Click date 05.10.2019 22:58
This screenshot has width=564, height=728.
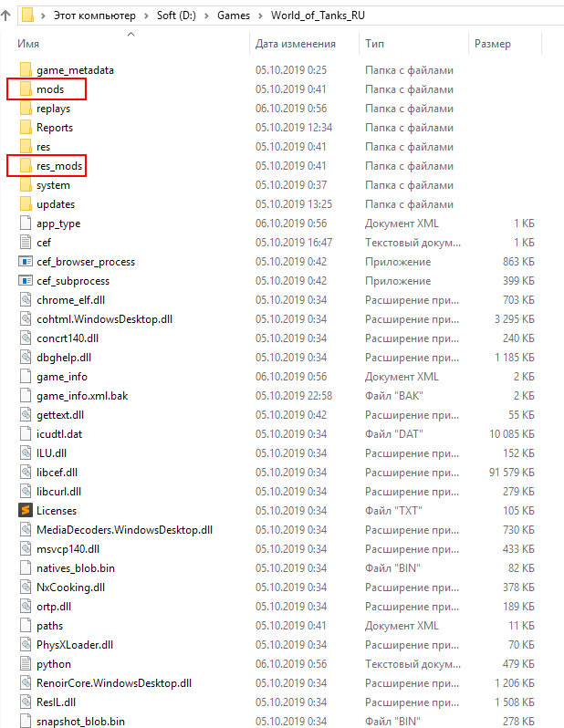tap(294, 396)
